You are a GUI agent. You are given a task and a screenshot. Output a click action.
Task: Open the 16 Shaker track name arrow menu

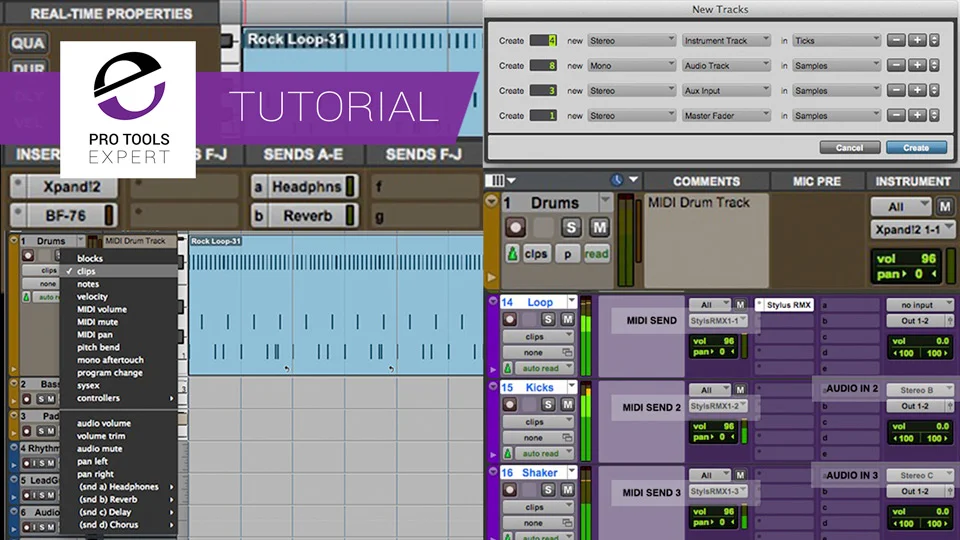coord(572,472)
